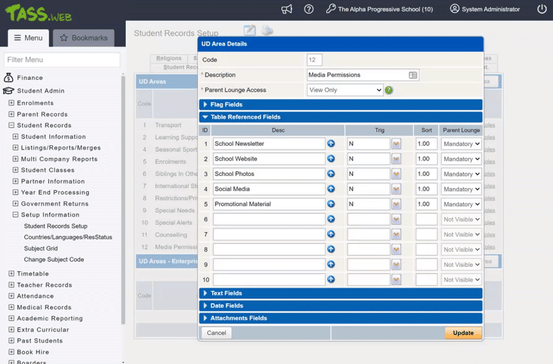Click blue arrow icon on row 7

(x=331, y=234)
